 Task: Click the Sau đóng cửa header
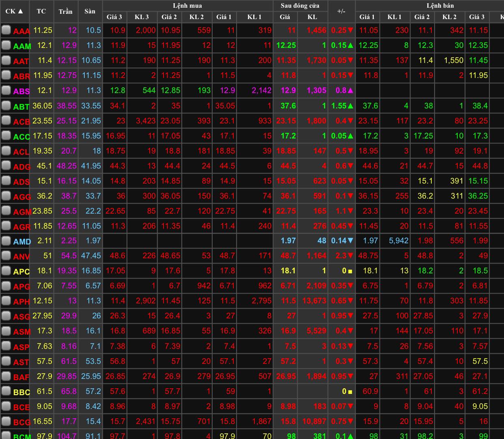click(300, 6)
